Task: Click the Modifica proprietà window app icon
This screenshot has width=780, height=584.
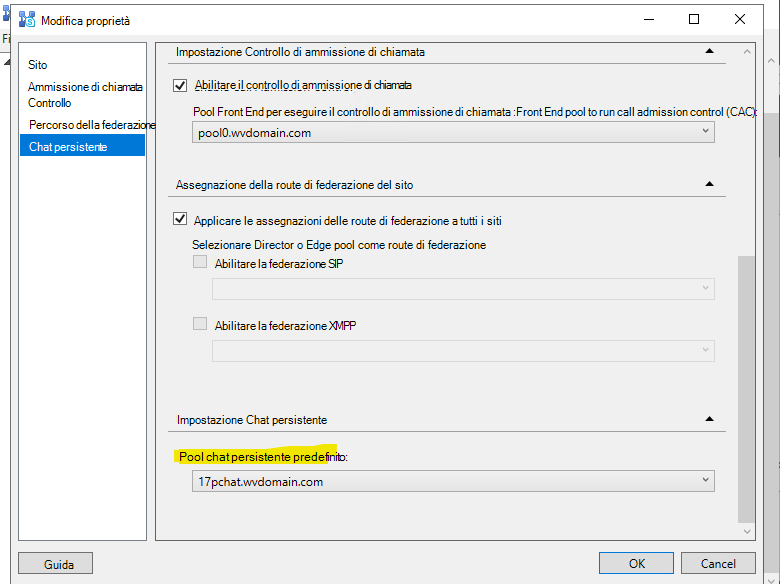Action: click(26, 20)
